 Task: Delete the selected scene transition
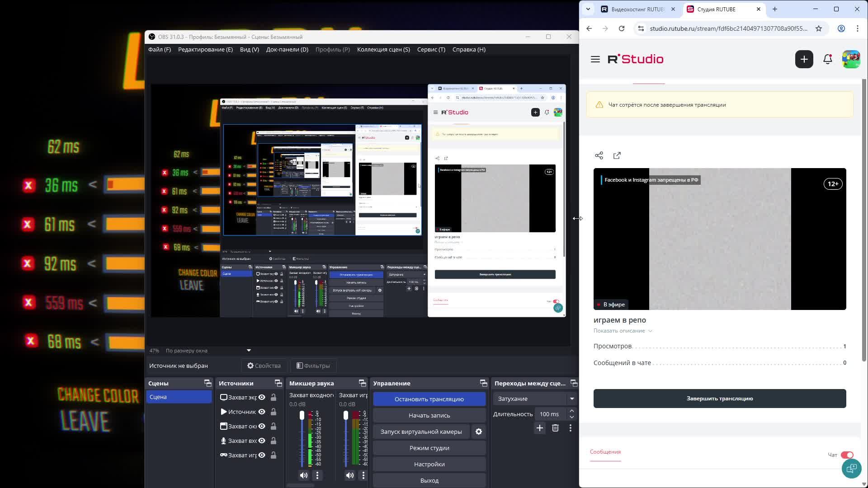tap(555, 428)
